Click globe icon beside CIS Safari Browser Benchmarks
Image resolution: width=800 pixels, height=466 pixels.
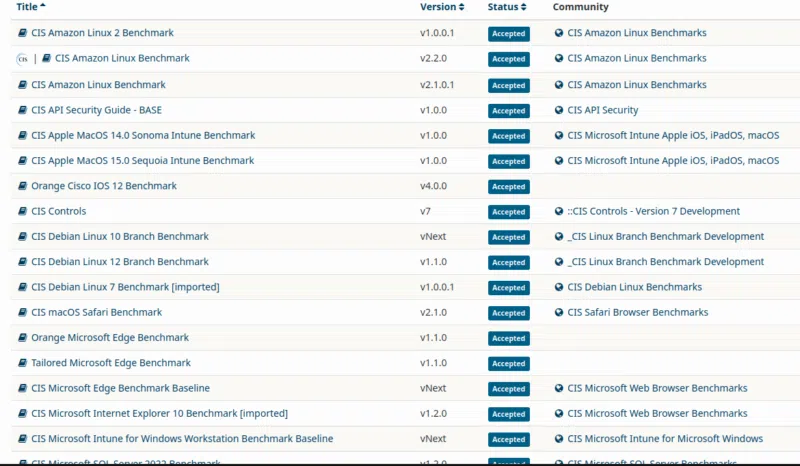click(x=559, y=312)
